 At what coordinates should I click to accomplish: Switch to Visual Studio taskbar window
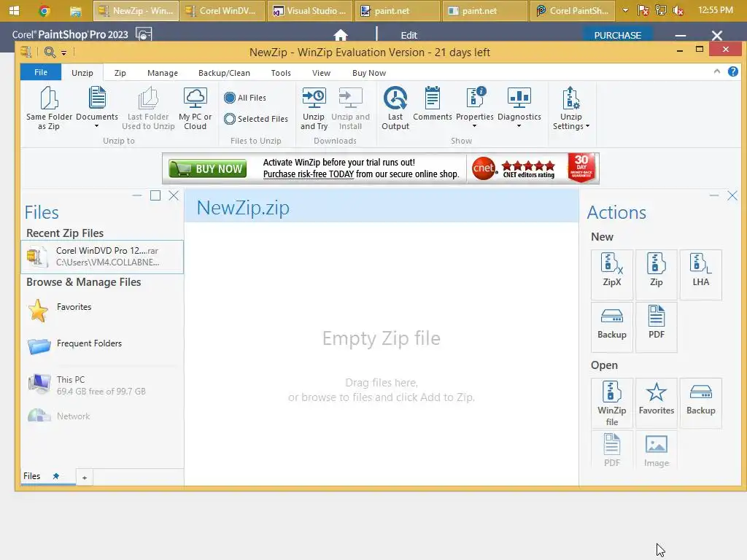(x=310, y=10)
